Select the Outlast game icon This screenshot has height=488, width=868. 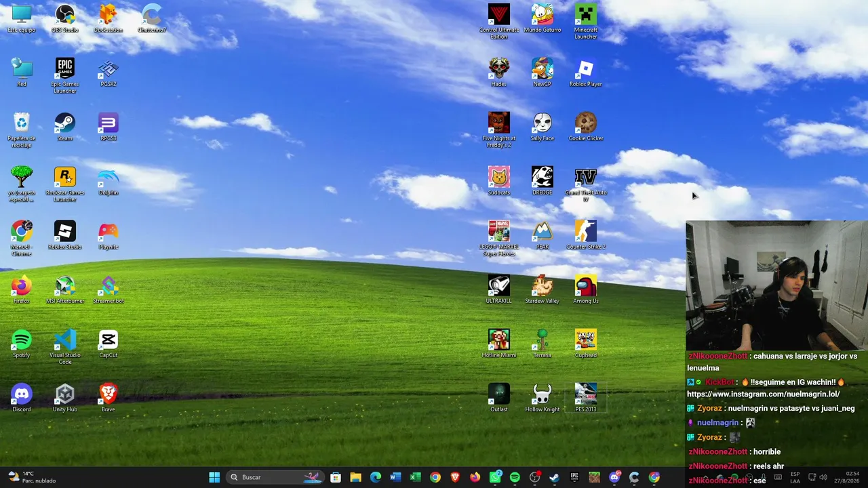pos(499,398)
